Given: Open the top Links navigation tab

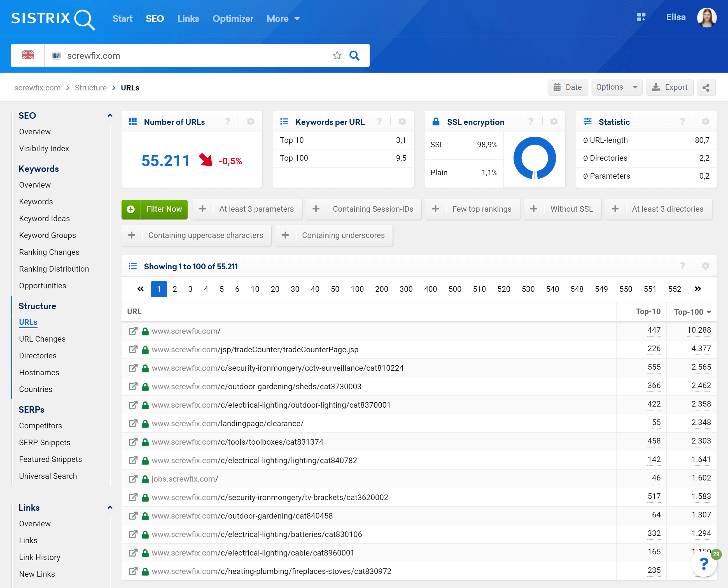Looking at the screenshot, I should [x=188, y=19].
